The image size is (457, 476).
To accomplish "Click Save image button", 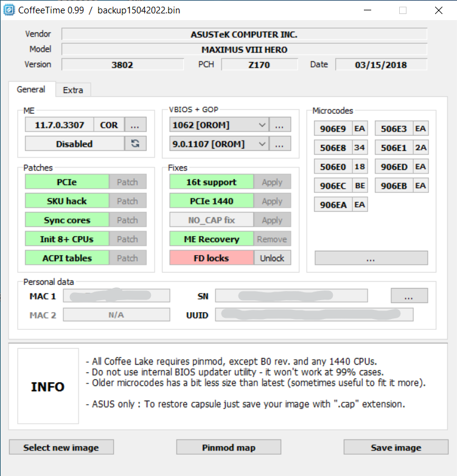I will pos(396,447).
